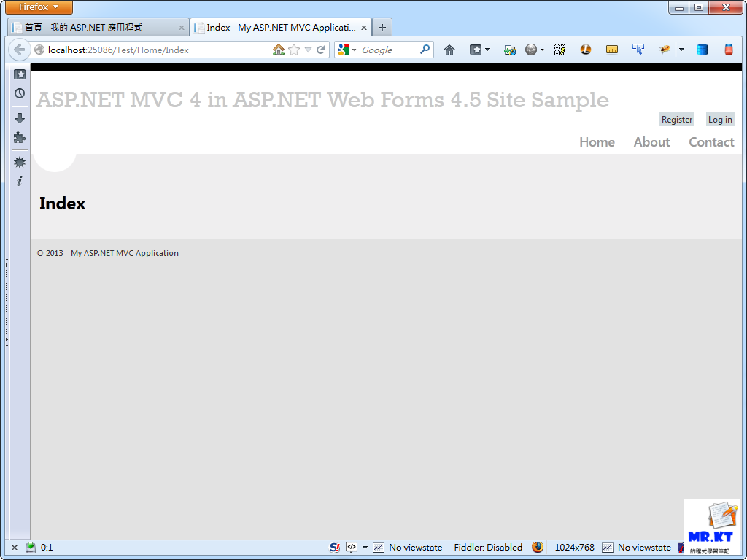This screenshot has height=560, width=747.
Task: Go to Firefox home page icon
Action: click(x=449, y=50)
